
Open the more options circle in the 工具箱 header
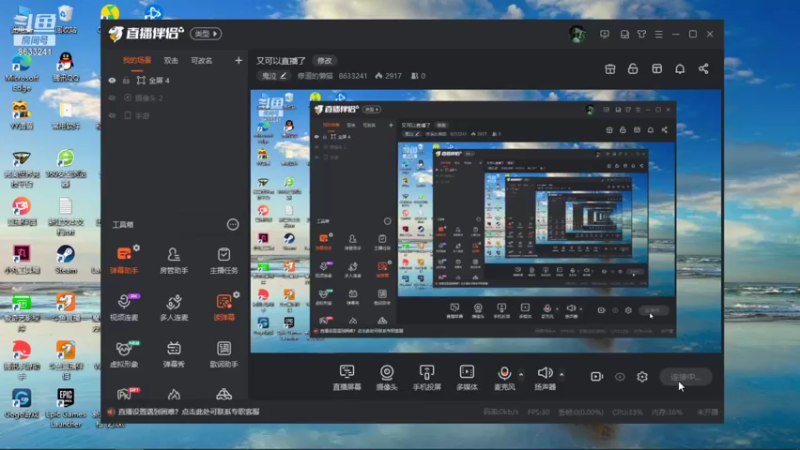click(x=233, y=224)
